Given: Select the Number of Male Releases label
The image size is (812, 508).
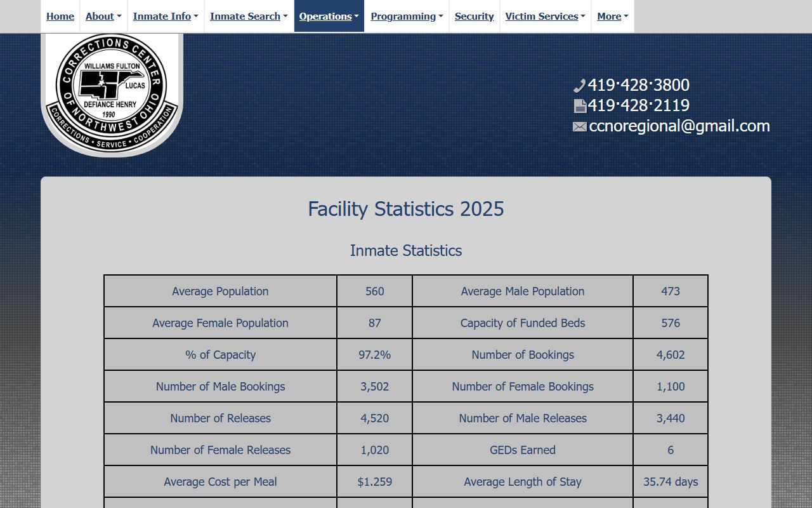Looking at the screenshot, I should click(x=523, y=418).
